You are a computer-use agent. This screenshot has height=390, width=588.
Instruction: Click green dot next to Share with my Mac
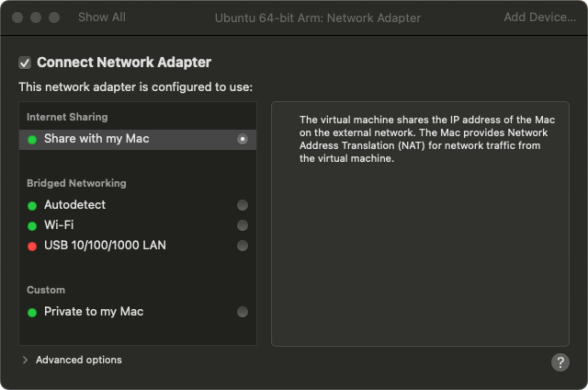click(32, 140)
